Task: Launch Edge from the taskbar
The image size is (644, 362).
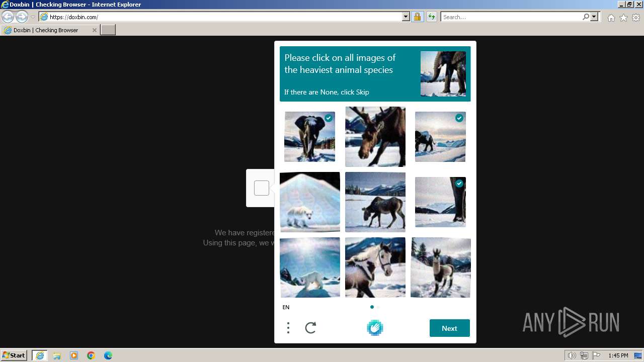Action: tap(108, 355)
